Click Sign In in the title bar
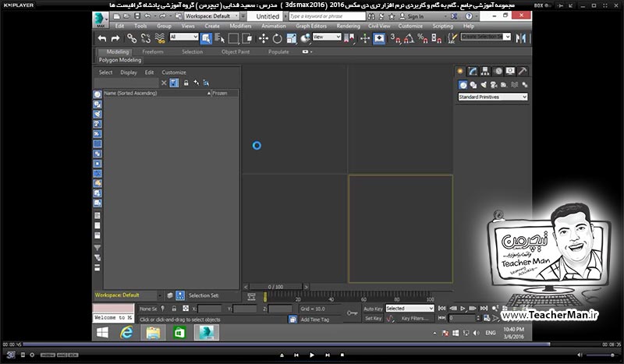624x364 pixels. 415,16
